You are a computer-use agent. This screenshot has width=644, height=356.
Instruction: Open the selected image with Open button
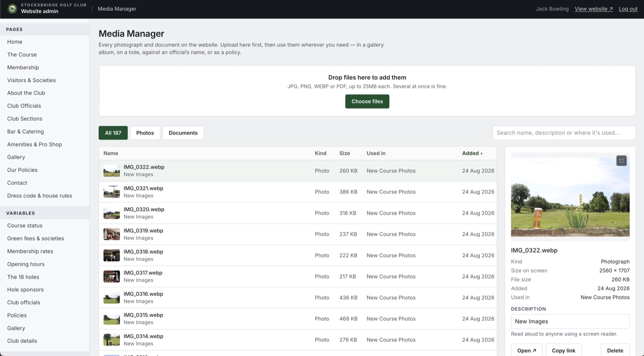click(526, 350)
